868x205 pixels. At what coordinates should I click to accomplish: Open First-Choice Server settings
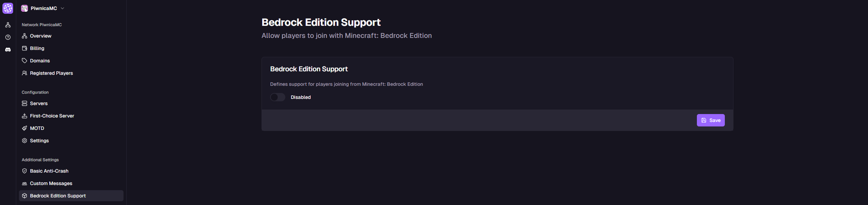tap(52, 116)
